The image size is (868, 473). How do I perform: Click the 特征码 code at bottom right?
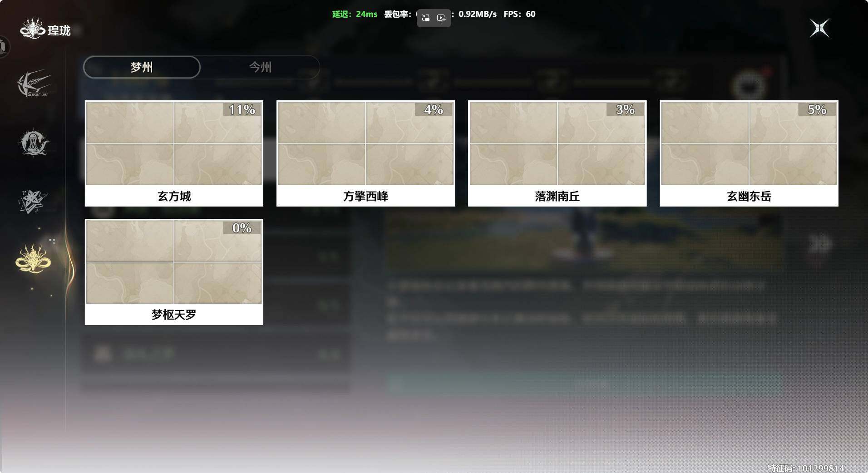point(806,468)
